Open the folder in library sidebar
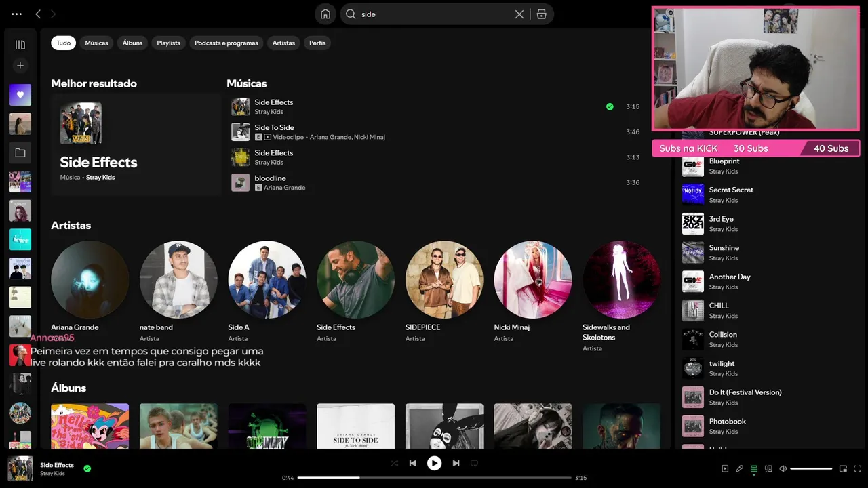 coord(20,153)
